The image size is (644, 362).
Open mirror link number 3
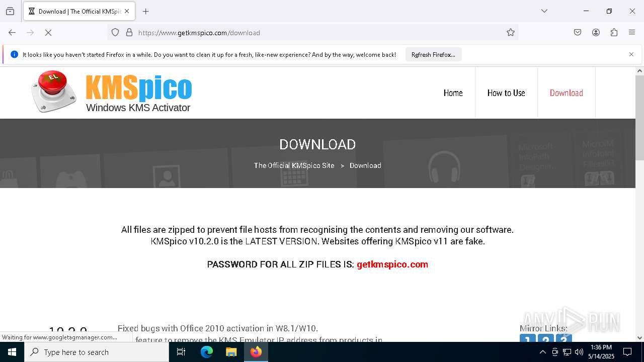(x=564, y=339)
